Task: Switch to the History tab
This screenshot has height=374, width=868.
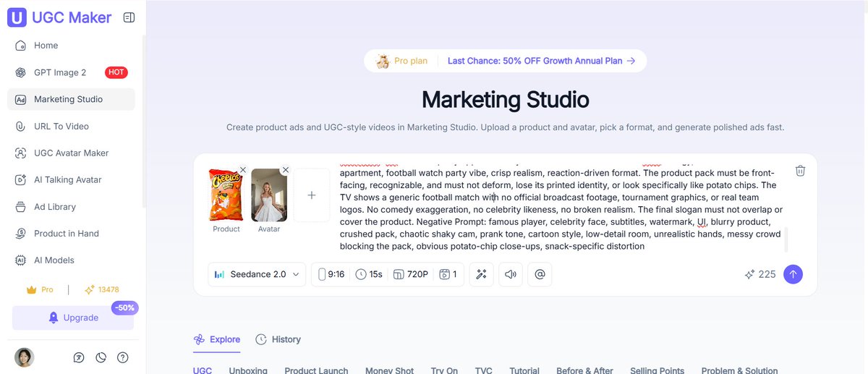Action: click(278, 339)
